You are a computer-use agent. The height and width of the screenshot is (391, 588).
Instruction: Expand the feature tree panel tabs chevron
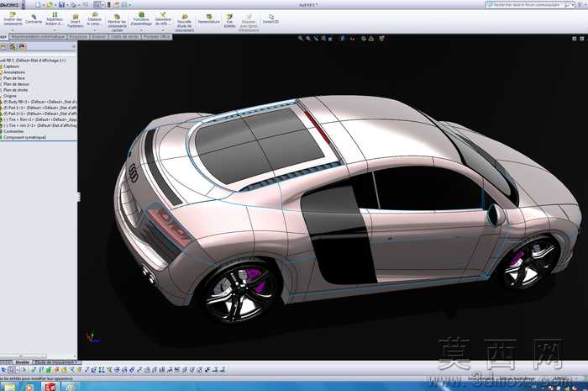coord(74,47)
